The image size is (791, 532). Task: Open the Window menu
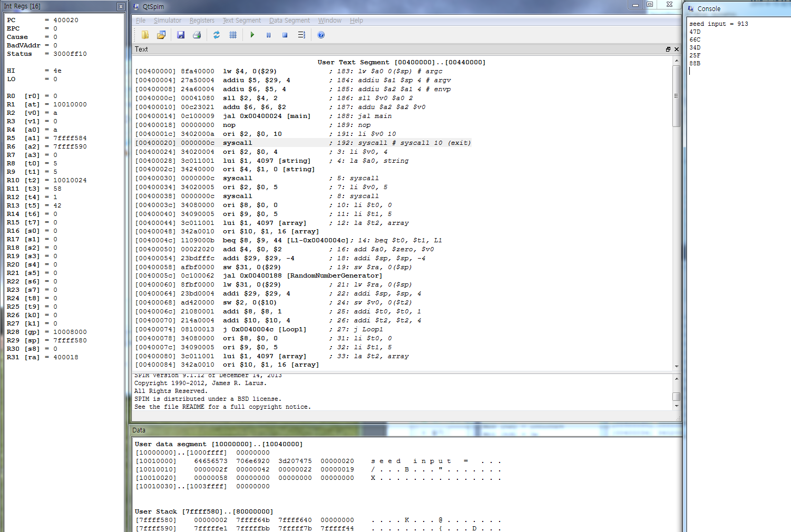(x=329, y=21)
